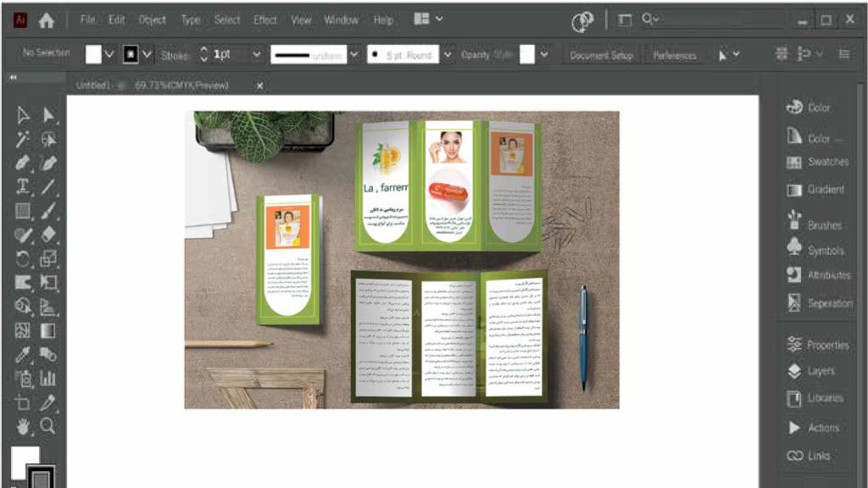Select the Direct Selection tool
This screenshot has height=488, width=868.
[x=48, y=115]
